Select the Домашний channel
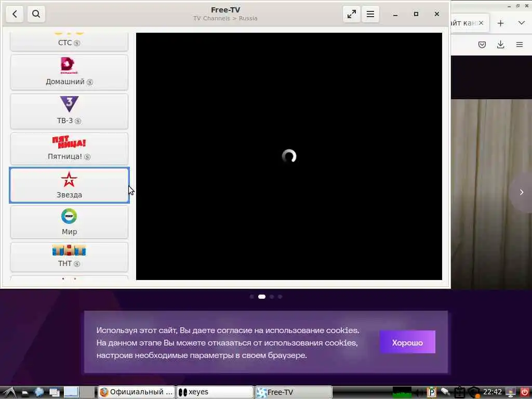Screen dimensions: 532x399 [x=69, y=72]
